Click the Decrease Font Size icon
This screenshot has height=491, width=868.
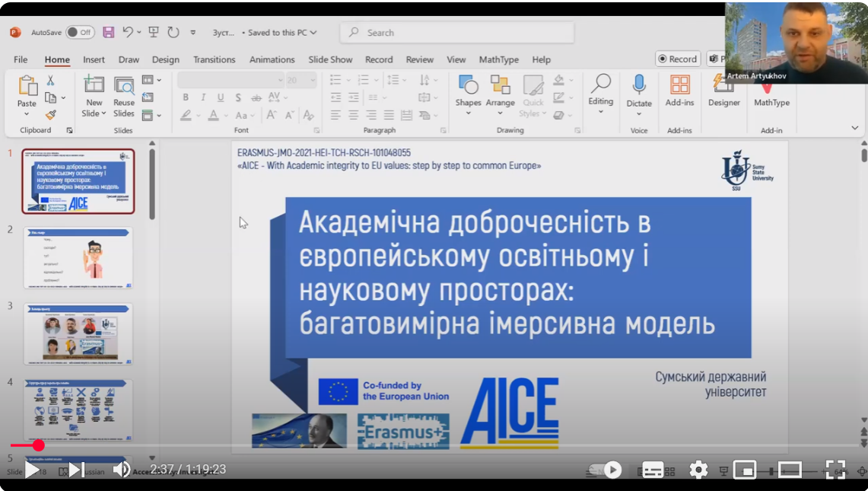289,115
